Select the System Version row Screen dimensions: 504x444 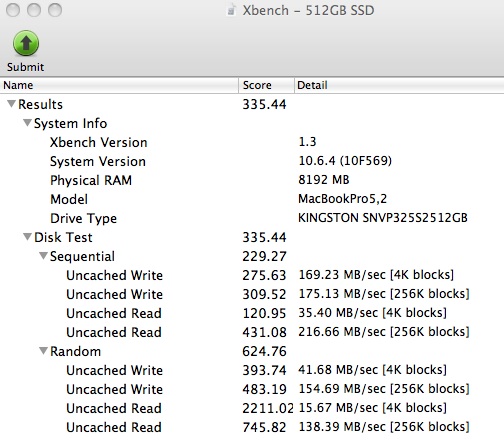coord(252,161)
